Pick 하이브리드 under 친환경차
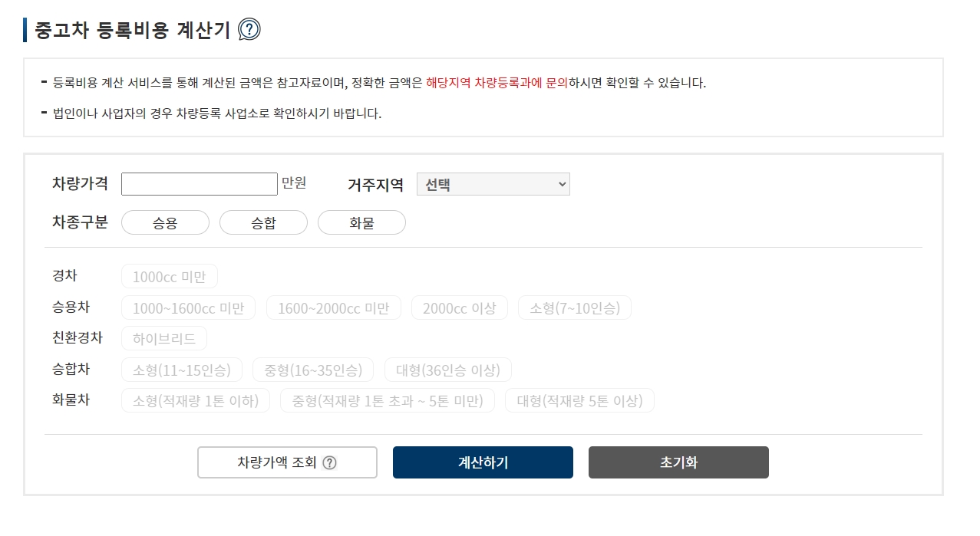 tap(164, 338)
